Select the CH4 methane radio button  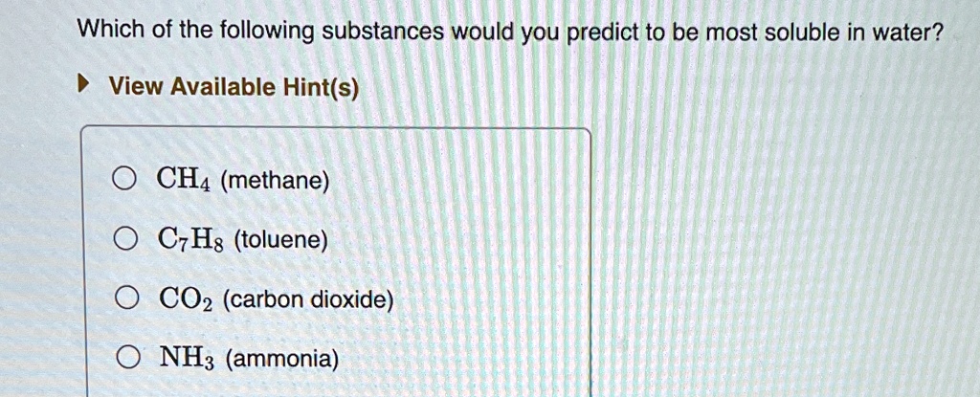125,180
